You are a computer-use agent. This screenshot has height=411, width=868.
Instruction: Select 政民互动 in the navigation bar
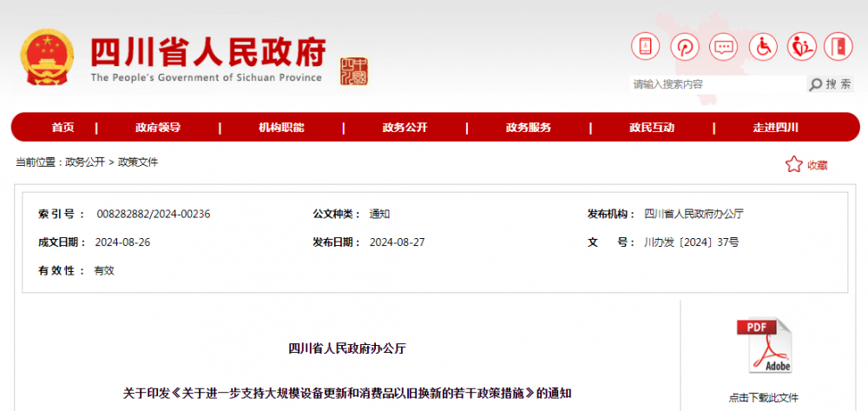point(652,128)
